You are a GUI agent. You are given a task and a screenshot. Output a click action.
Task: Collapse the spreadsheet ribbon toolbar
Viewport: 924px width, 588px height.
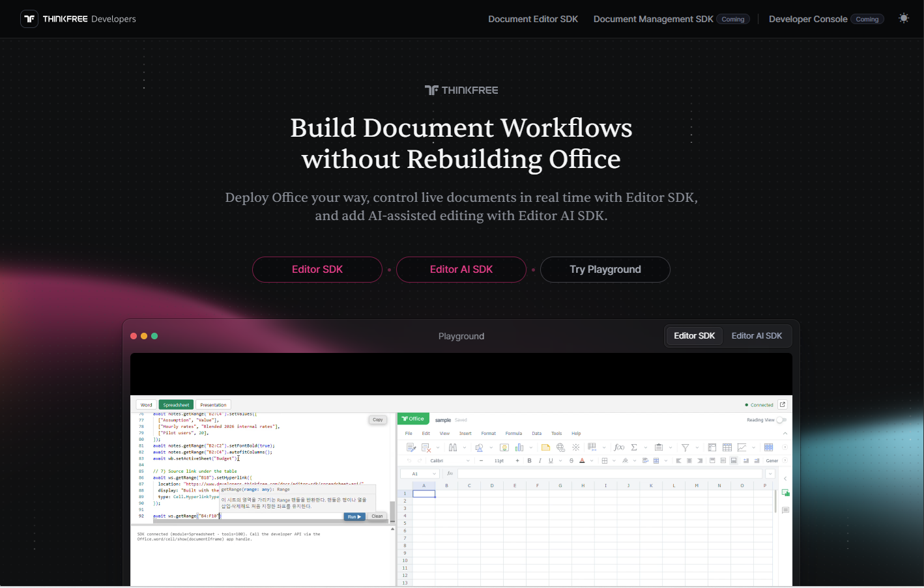[x=785, y=434]
